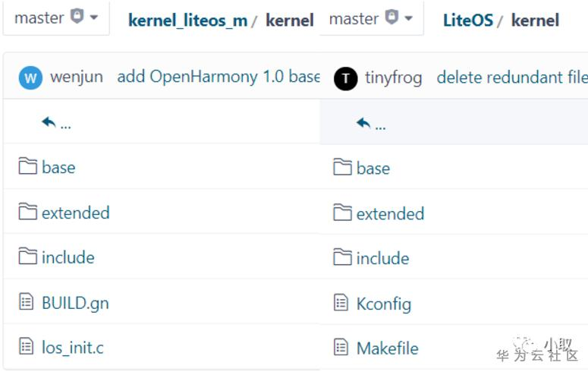Go up via left back arrow
Screen dimensions: 588x375
pyautogui.click(x=49, y=122)
